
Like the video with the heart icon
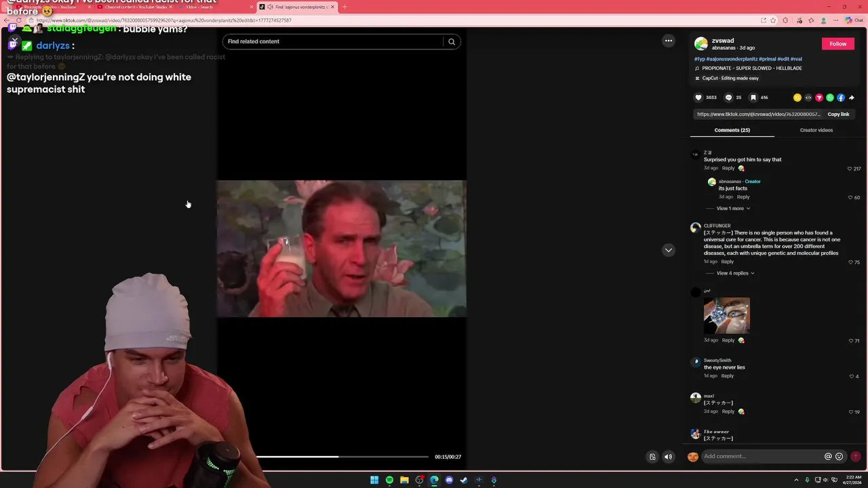tap(698, 98)
